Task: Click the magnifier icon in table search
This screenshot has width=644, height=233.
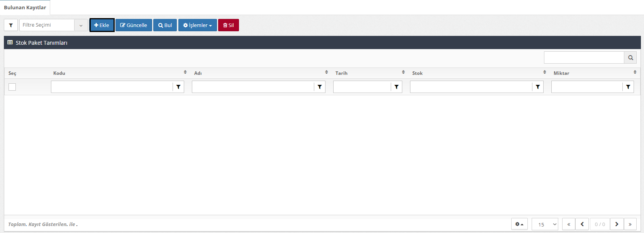Action: (630, 57)
